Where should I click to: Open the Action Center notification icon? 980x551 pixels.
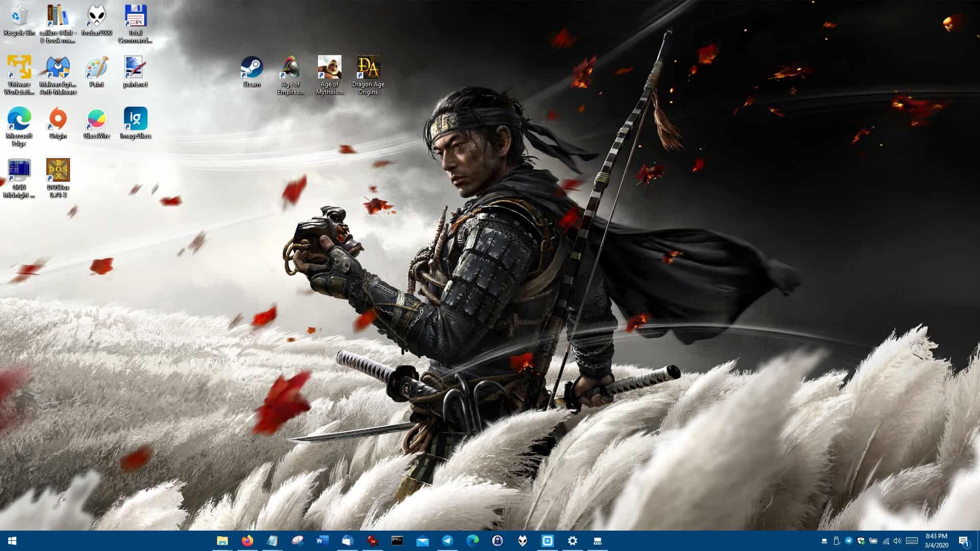(964, 541)
